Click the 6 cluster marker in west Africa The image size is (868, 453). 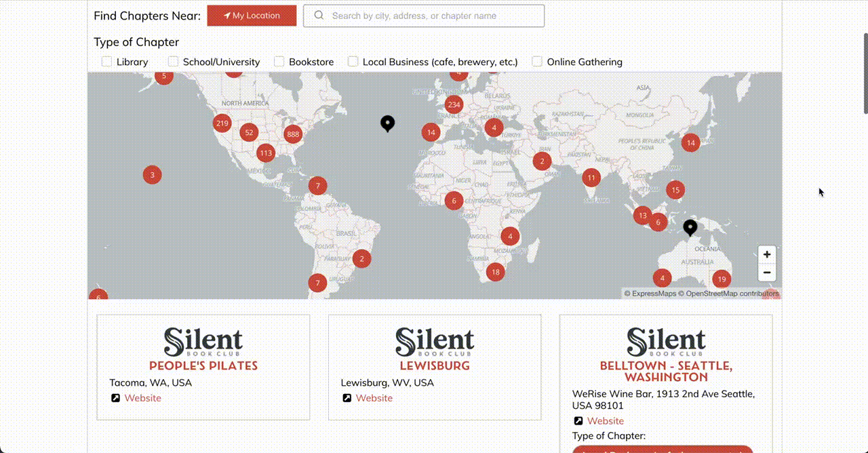[454, 201]
